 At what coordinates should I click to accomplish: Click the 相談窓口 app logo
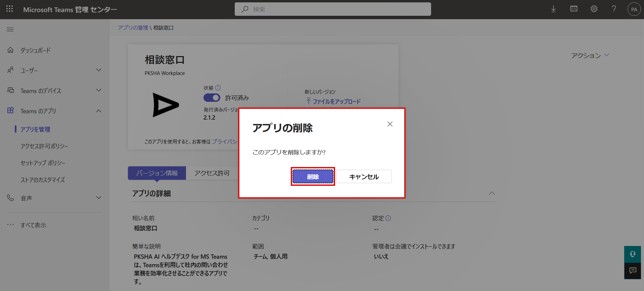pos(166,105)
